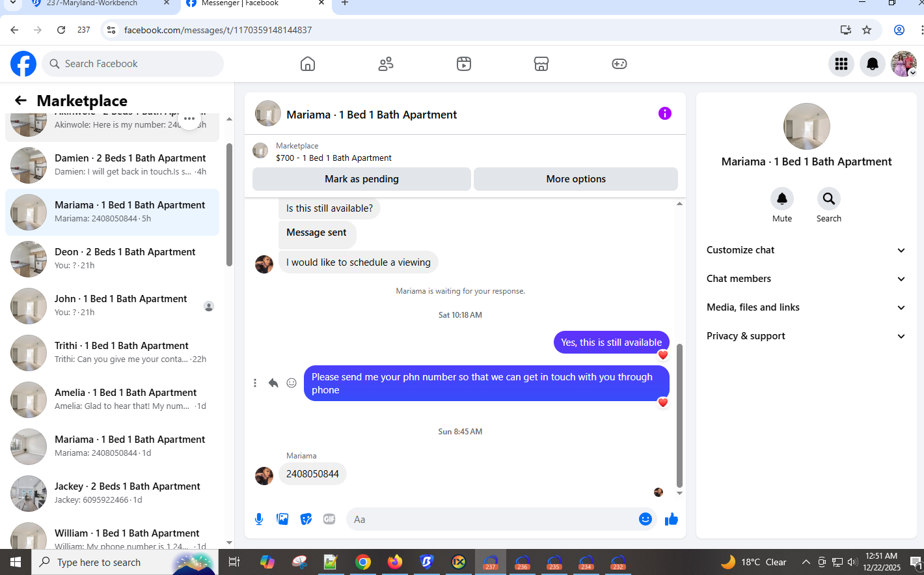
Task: Open the Video (Watch) icon
Action: (x=464, y=64)
